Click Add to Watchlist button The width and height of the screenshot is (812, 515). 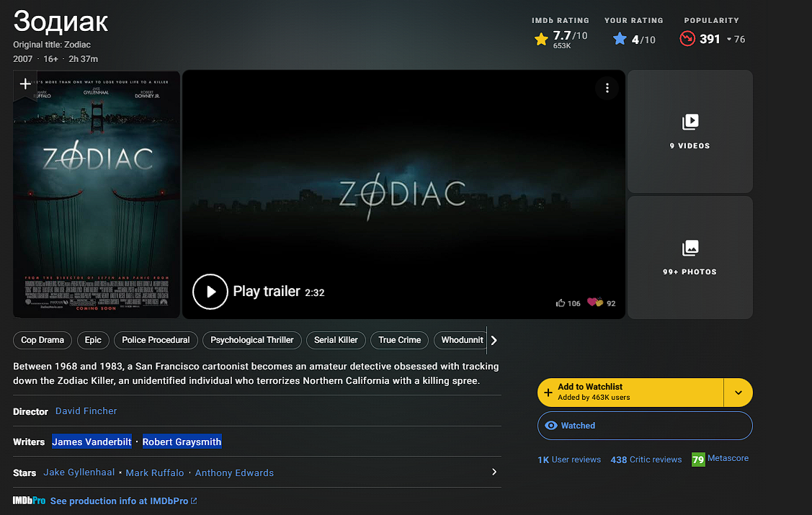click(x=630, y=393)
